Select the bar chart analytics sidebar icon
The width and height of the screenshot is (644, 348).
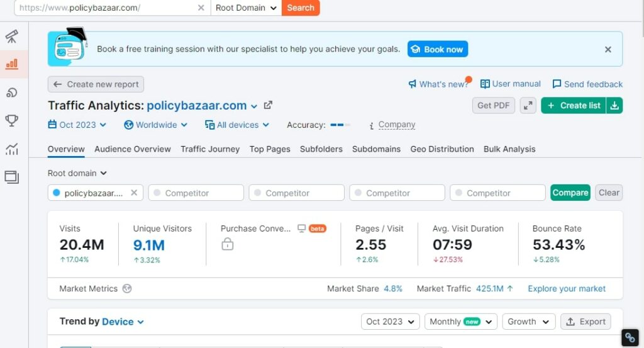pos(12,64)
